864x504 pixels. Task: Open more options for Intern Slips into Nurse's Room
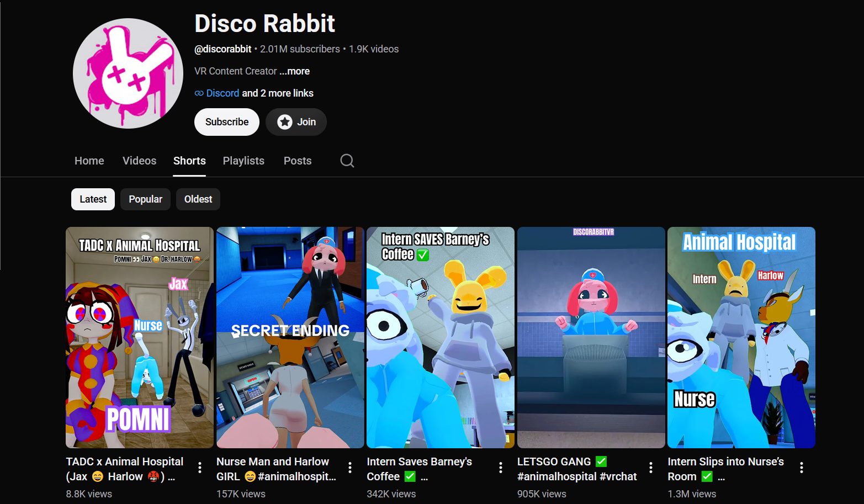click(802, 468)
